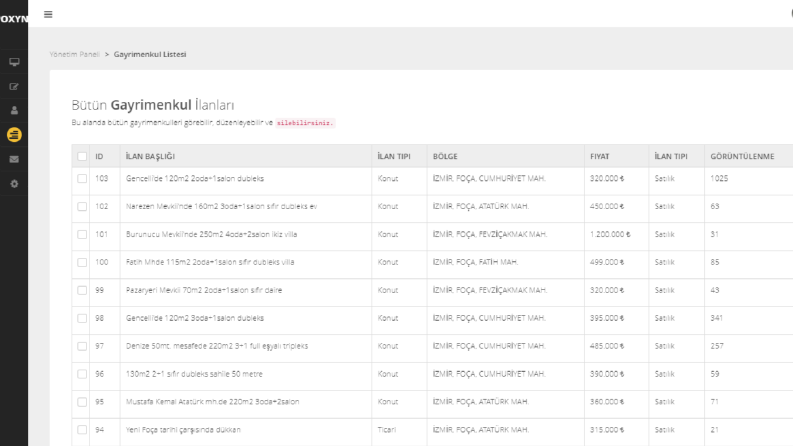The width and height of the screenshot is (793, 446).
Task: Check the box for listing ID 101
Action: point(82,234)
